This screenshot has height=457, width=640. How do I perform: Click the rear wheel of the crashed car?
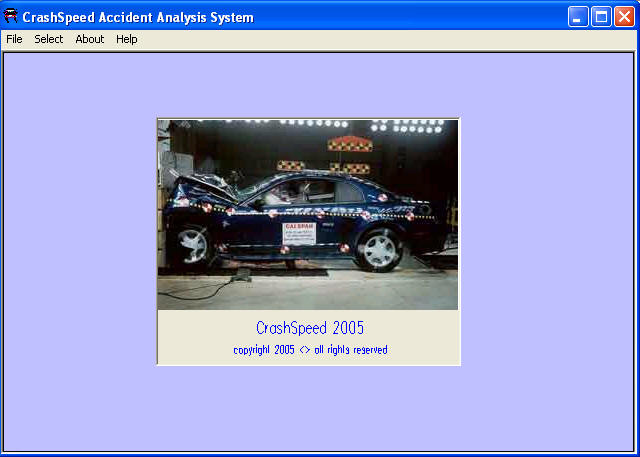pos(380,249)
